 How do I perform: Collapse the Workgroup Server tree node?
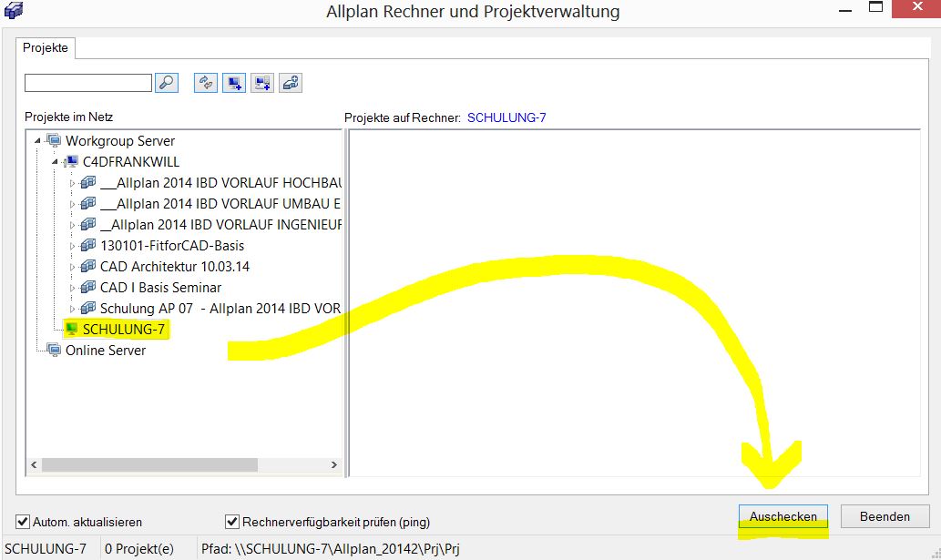(x=37, y=141)
